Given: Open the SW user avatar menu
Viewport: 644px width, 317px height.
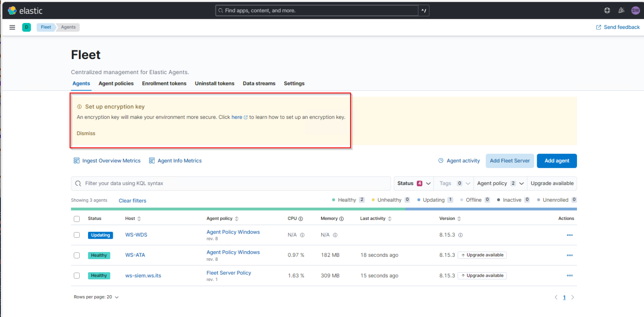Looking at the screenshot, I should point(636,10).
